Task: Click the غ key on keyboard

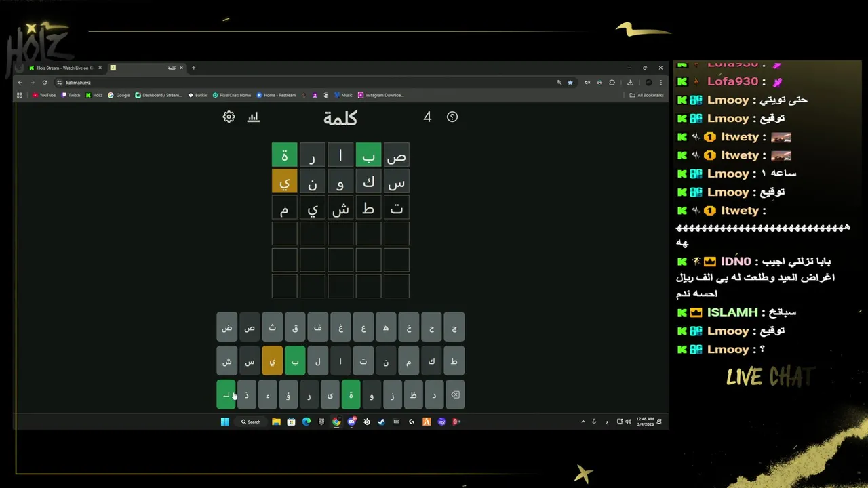Action: click(x=340, y=327)
